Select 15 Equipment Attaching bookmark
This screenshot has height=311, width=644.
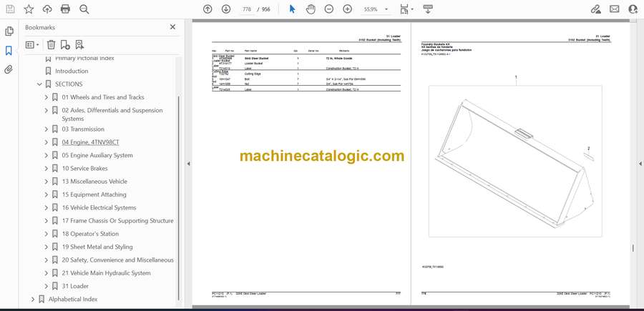(94, 194)
